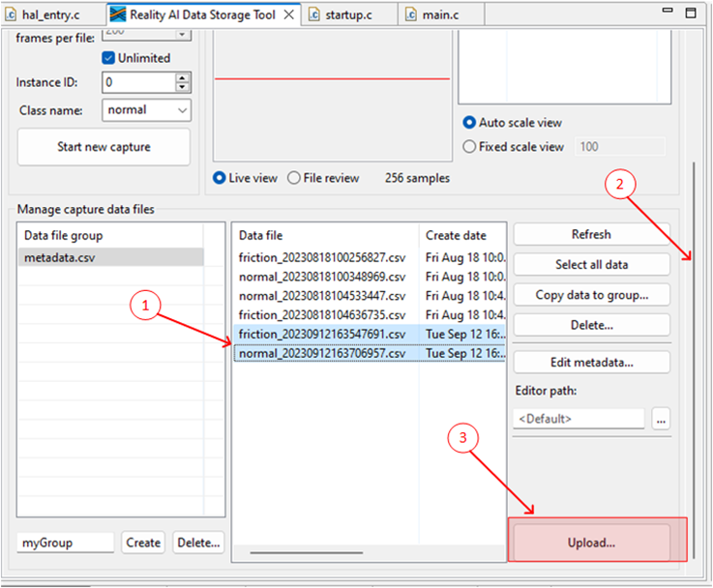Image resolution: width=713 pixels, height=588 pixels.
Task: Click the myGroup name input field
Action: (x=66, y=543)
